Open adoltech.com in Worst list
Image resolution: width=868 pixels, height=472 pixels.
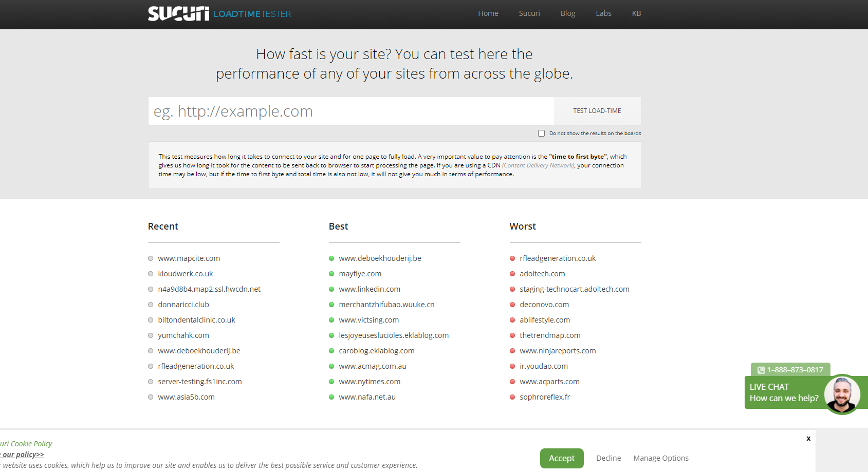tap(542, 274)
